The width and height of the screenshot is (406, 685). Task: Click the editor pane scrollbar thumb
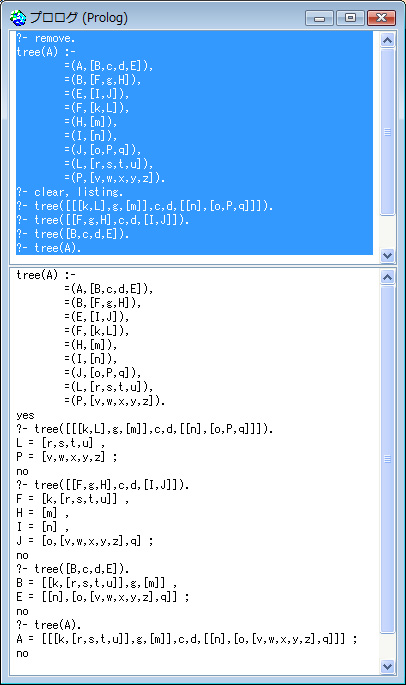(x=387, y=131)
